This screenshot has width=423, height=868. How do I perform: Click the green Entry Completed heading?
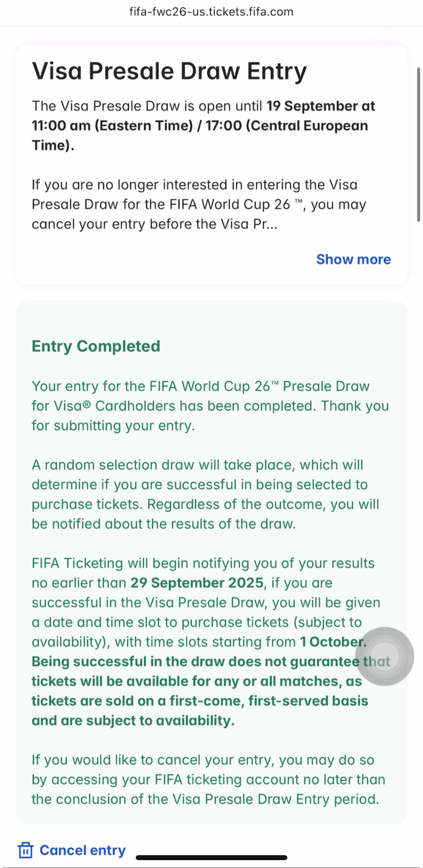96,346
